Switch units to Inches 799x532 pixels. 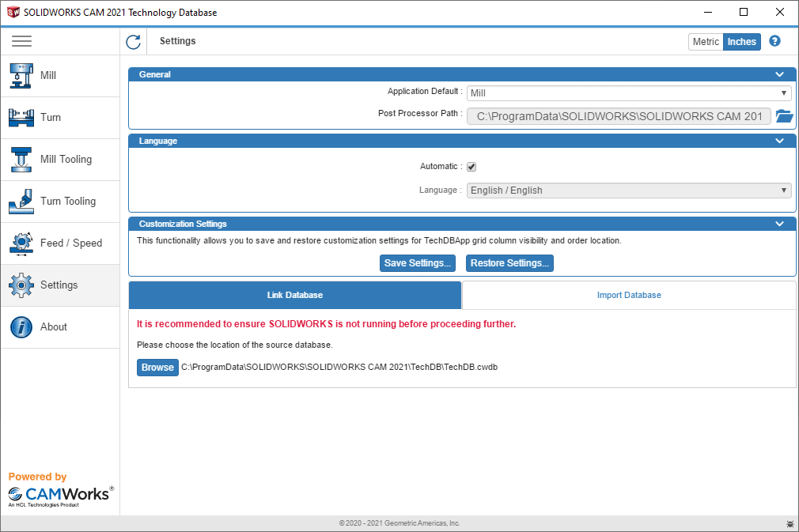tap(741, 42)
